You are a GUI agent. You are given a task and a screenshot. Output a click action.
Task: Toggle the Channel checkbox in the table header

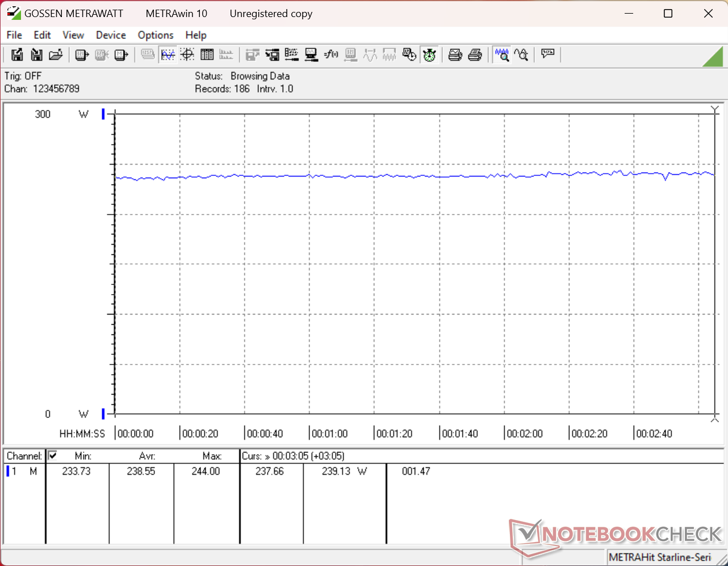point(53,455)
